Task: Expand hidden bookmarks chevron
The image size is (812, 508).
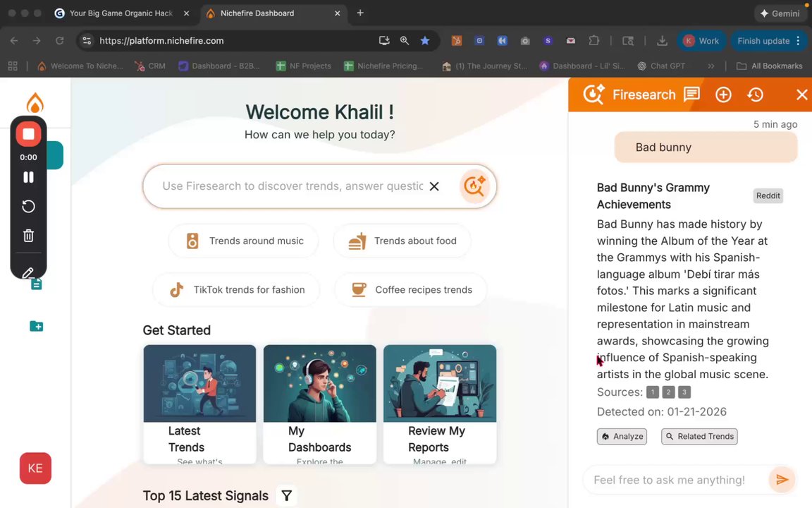Action: point(711,66)
